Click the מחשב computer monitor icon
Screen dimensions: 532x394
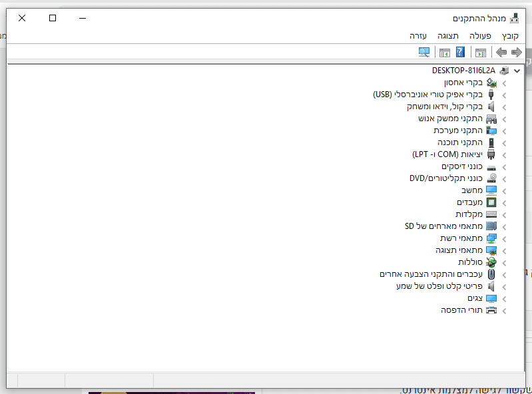coord(491,190)
